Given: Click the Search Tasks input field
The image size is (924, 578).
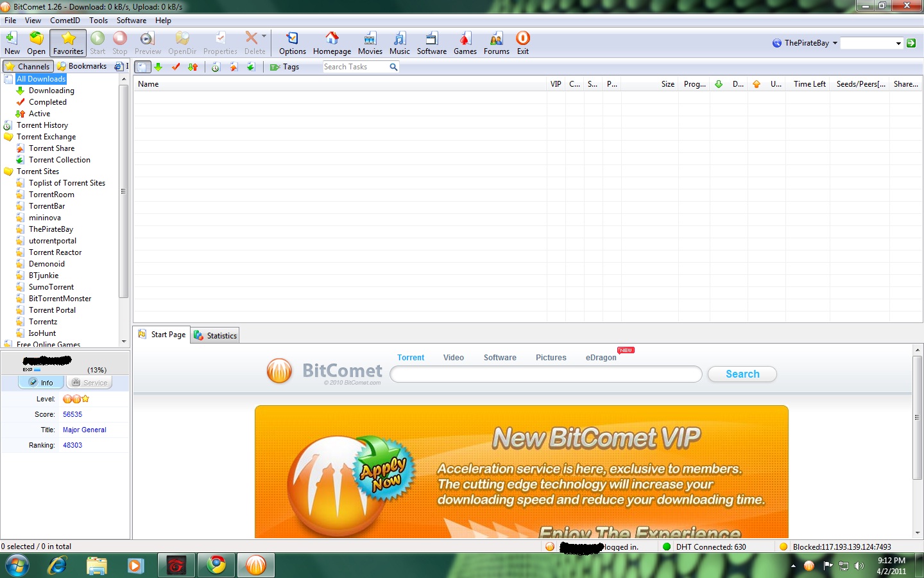Looking at the screenshot, I should click(355, 67).
